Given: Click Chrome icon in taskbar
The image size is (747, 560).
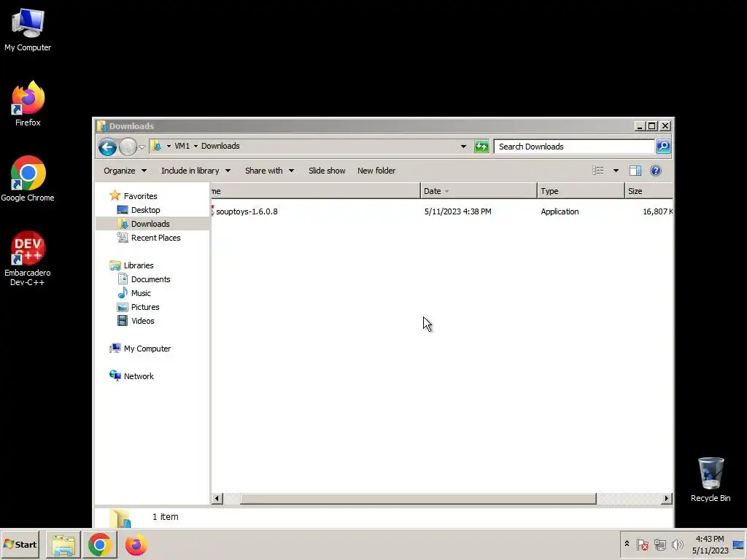Looking at the screenshot, I should 99,545.
